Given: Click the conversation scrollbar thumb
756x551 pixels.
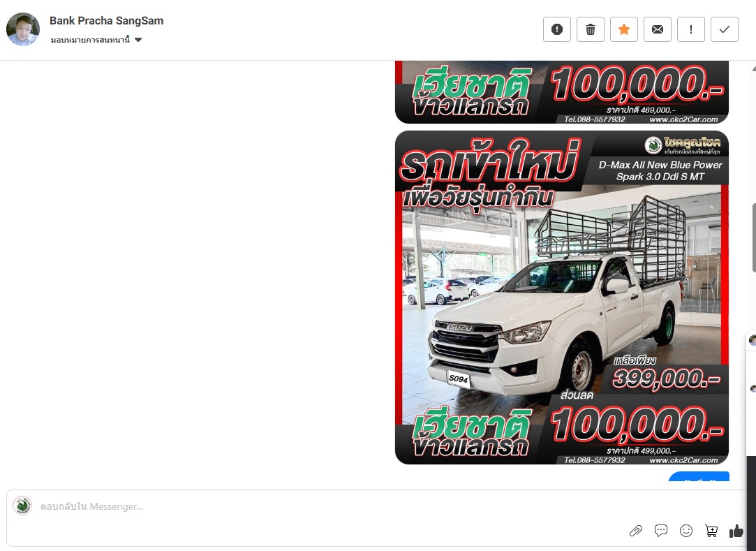Looking at the screenshot, I should [754, 238].
